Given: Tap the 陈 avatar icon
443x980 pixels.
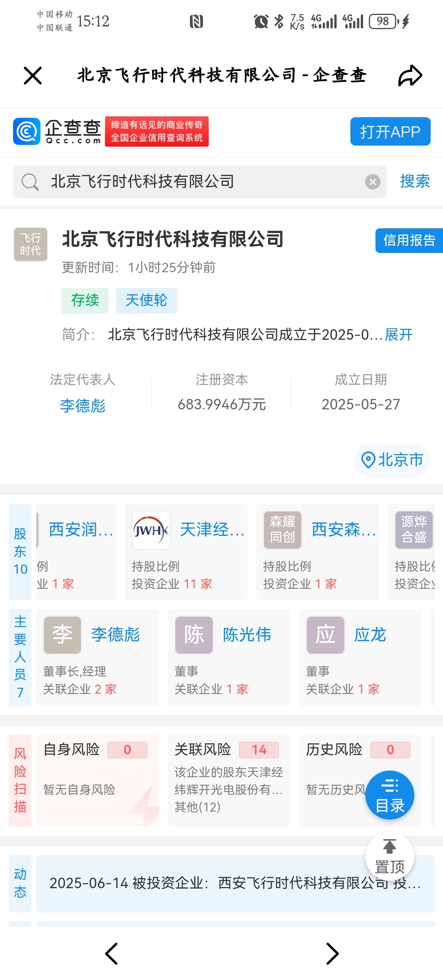Looking at the screenshot, I should (194, 635).
